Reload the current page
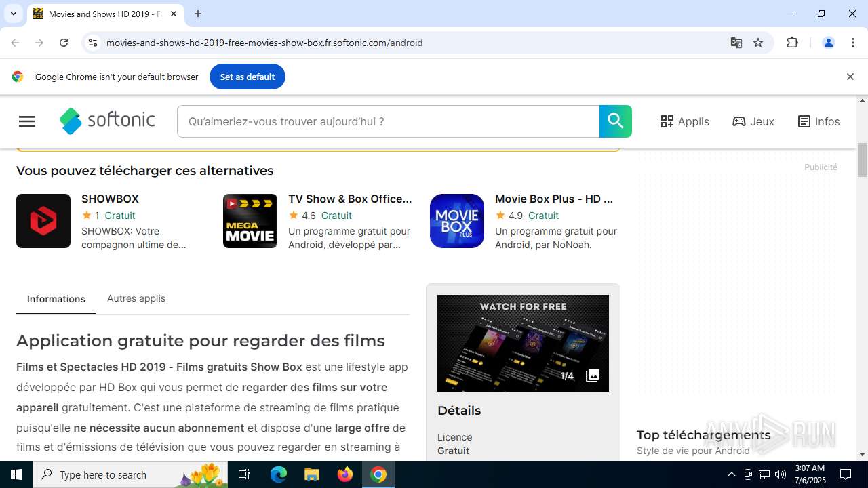The width and height of the screenshot is (868, 488). [x=64, y=43]
